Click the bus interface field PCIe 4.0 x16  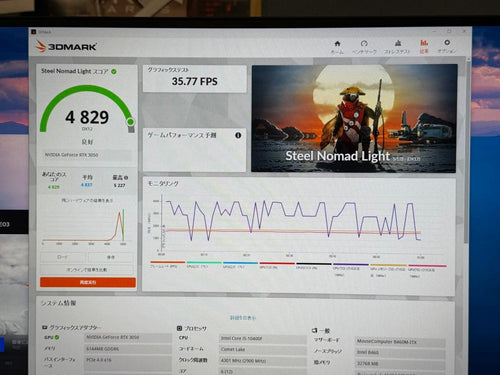click(x=128, y=363)
